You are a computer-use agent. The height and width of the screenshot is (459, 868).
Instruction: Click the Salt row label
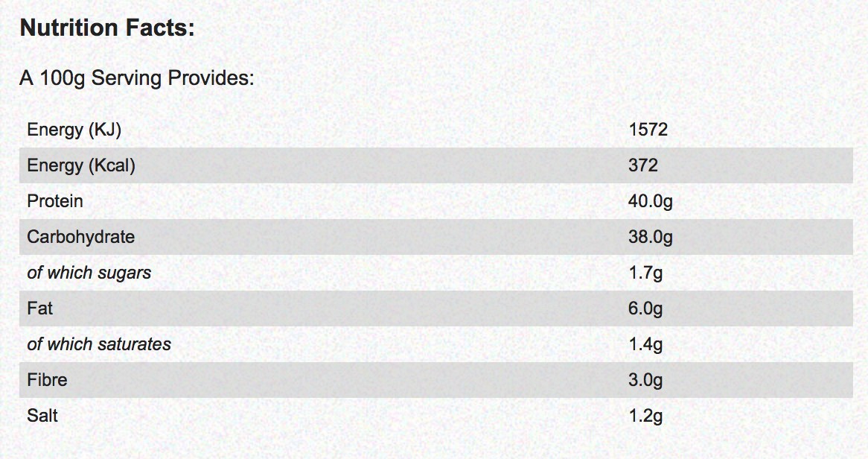[x=42, y=416]
